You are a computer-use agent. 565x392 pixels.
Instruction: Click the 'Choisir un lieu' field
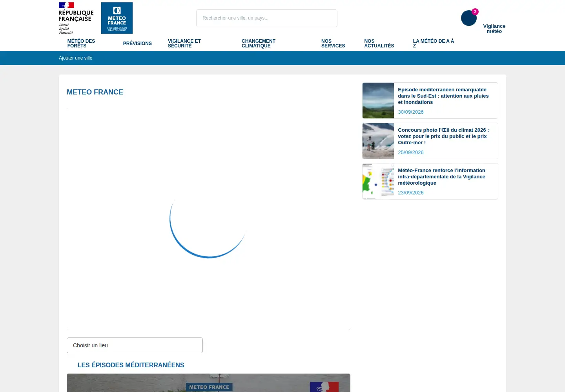[135, 345]
